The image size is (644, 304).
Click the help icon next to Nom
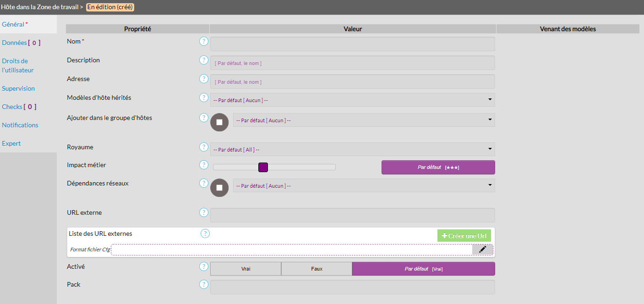[204, 42]
